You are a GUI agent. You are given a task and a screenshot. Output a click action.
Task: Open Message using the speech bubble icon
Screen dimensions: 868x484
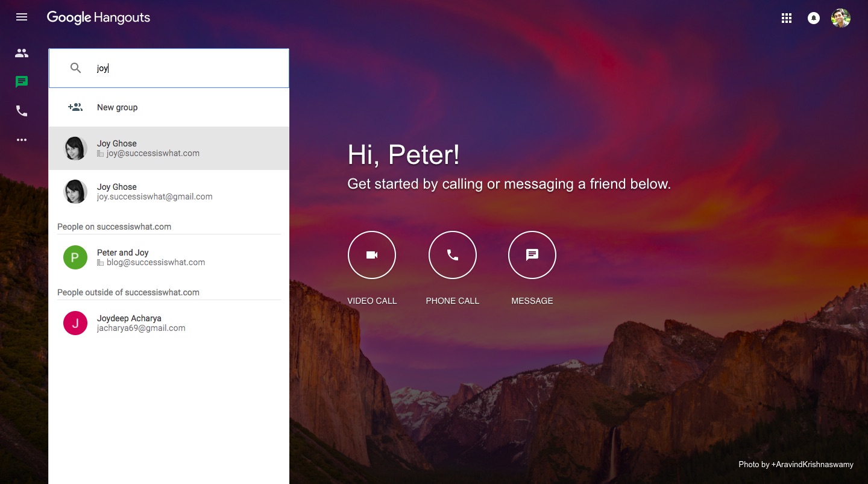click(532, 255)
